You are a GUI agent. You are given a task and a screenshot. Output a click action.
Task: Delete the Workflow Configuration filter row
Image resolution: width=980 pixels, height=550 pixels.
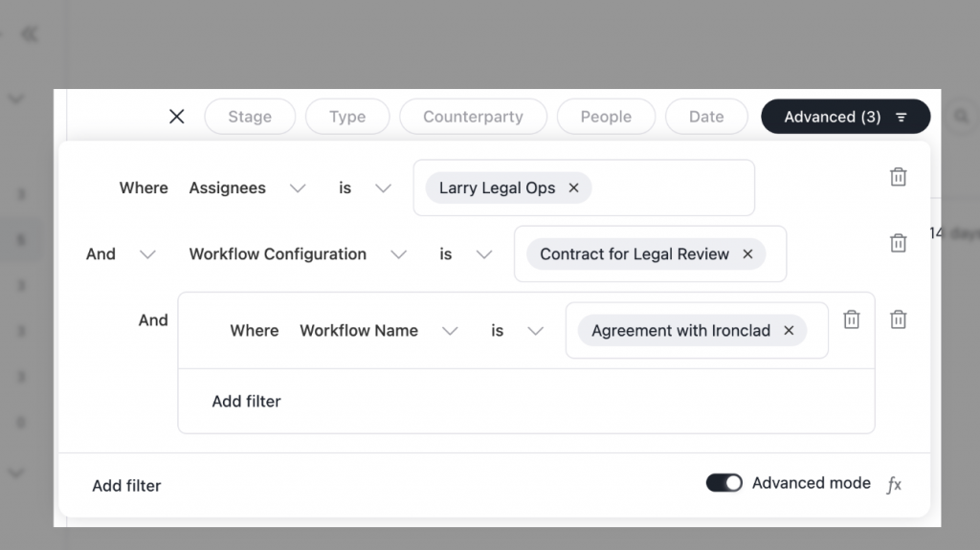click(898, 243)
